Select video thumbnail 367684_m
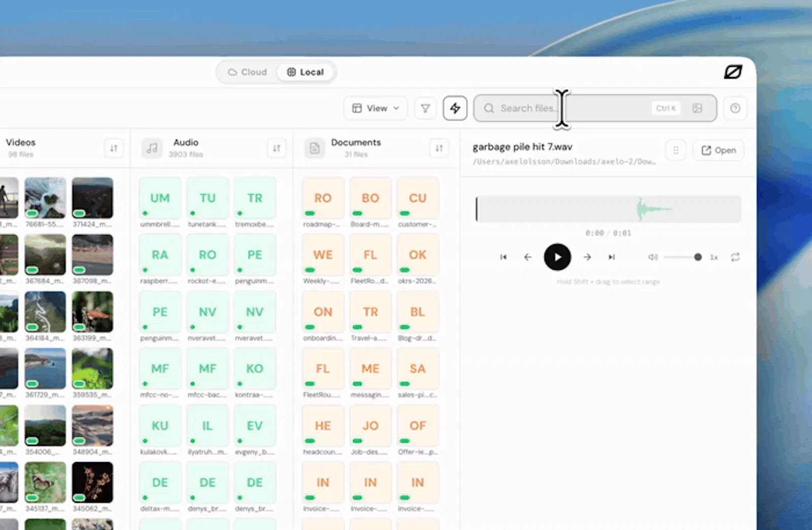This screenshot has height=530, width=812. tap(45, 255)
